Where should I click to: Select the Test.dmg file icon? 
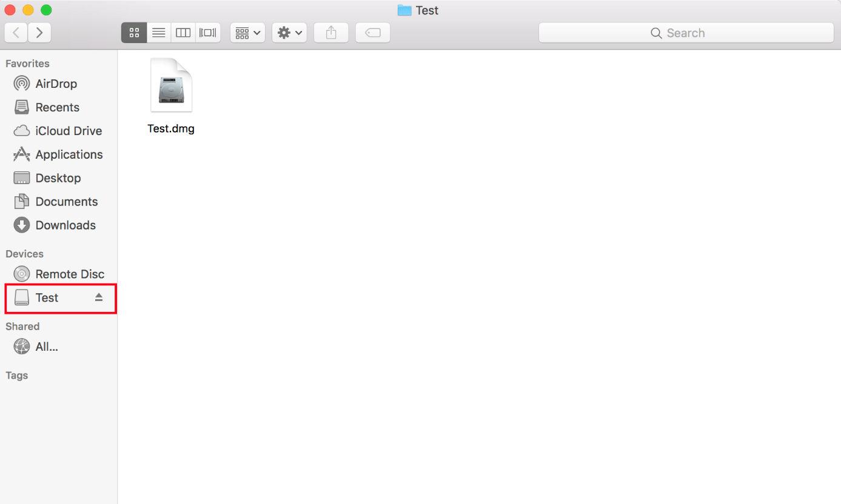tap(171, 86)
